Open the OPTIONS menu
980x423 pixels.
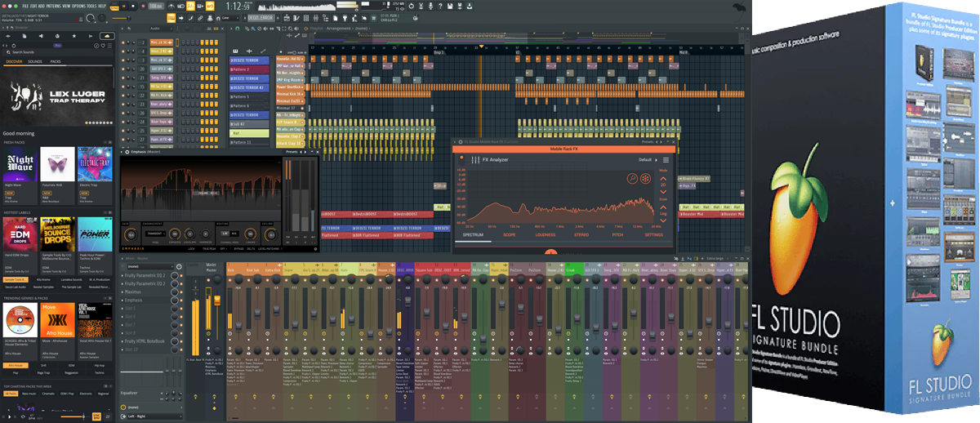78,6
